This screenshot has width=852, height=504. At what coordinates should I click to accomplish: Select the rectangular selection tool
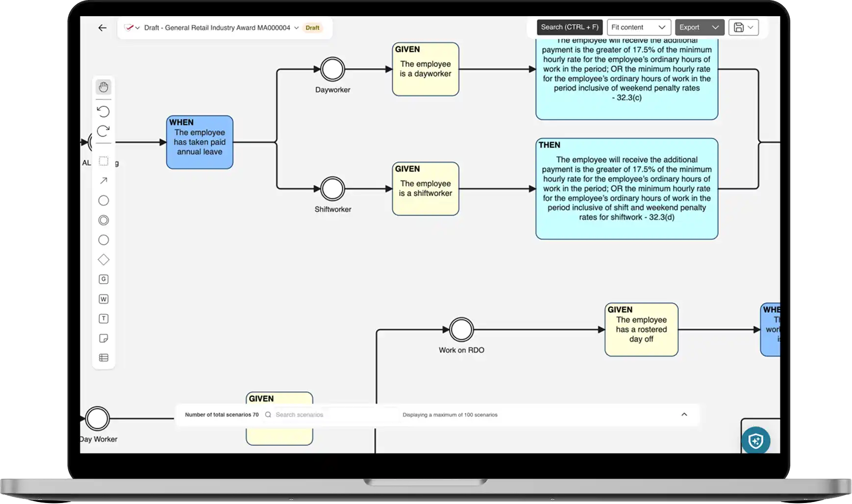click(103, 161)
